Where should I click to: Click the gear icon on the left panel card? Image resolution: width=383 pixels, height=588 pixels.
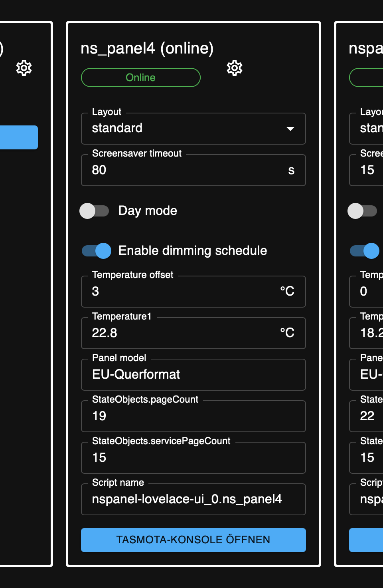24,68
